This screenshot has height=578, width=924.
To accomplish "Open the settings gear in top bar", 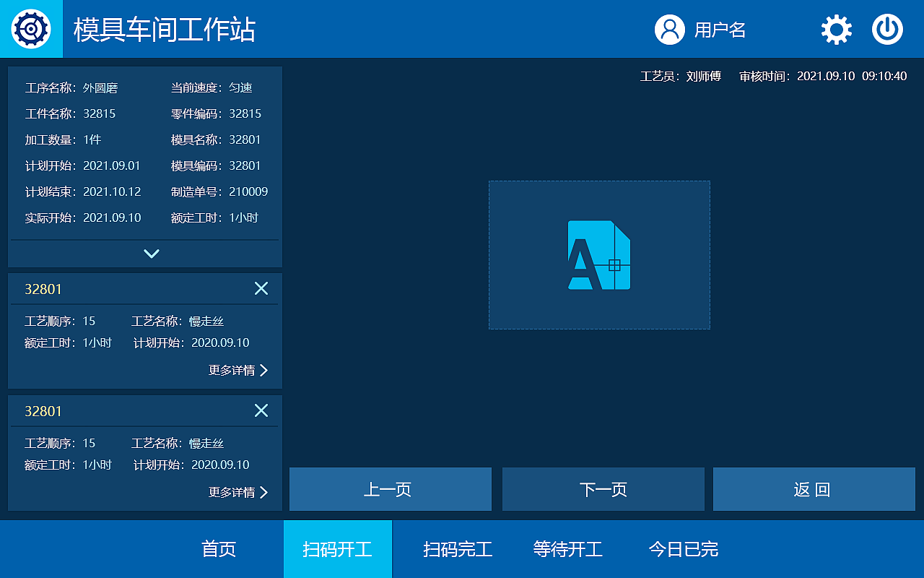I will tap(835, 30).
